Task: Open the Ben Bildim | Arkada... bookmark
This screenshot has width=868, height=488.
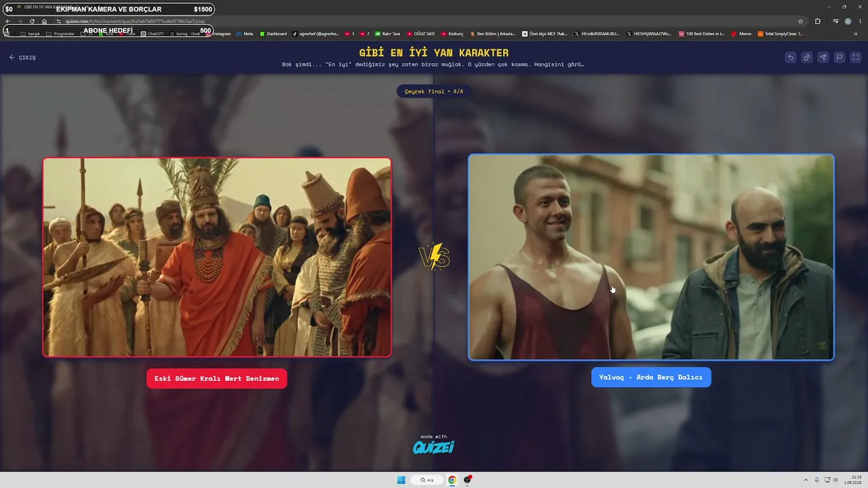Action: tap(492, 34)
